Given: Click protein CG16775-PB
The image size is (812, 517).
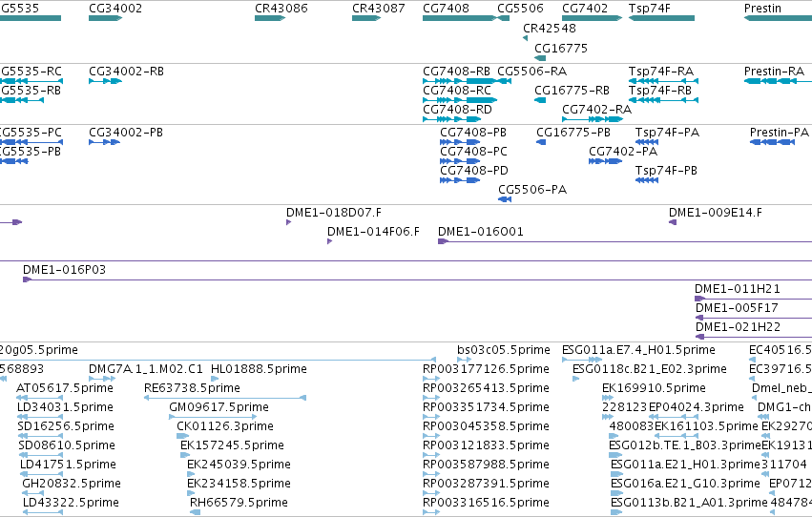Looking at the screenshot, I should pyautogui.click(x=573, y=133).
